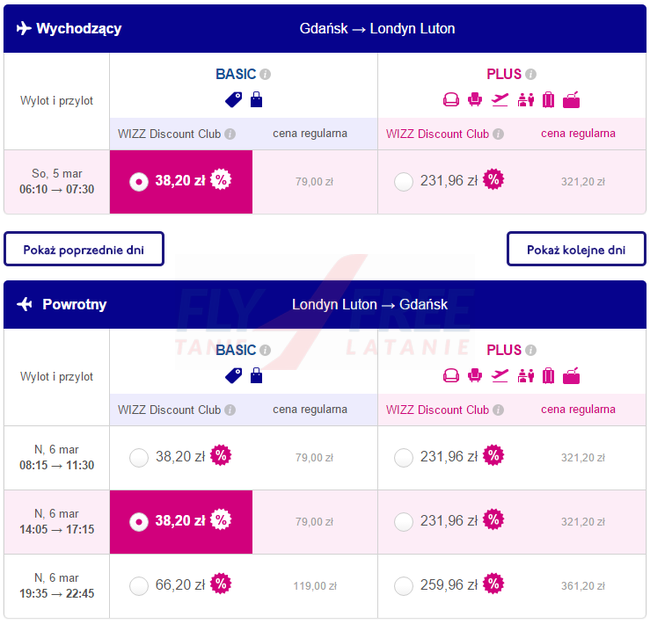This screenshot has width=650, height=624.
Task: Click the priority boarding plane icon, outbound PLUS
Action: (500, 99)
